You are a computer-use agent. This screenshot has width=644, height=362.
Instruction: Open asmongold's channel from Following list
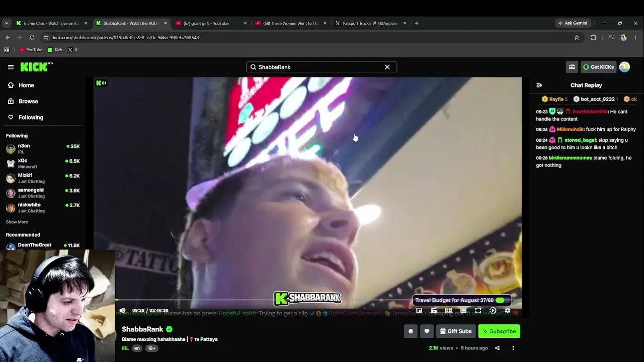[43, 193]
